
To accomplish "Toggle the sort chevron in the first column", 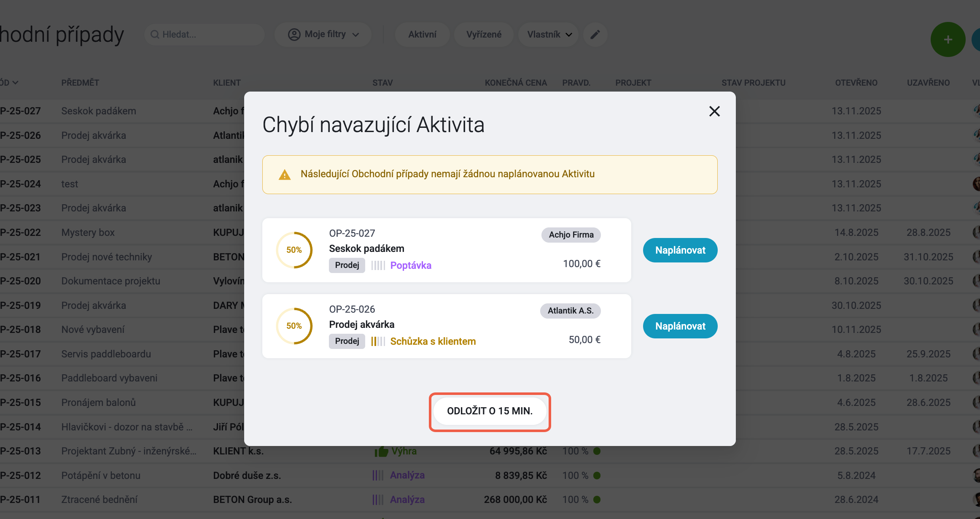I will (x=15, y=83).
